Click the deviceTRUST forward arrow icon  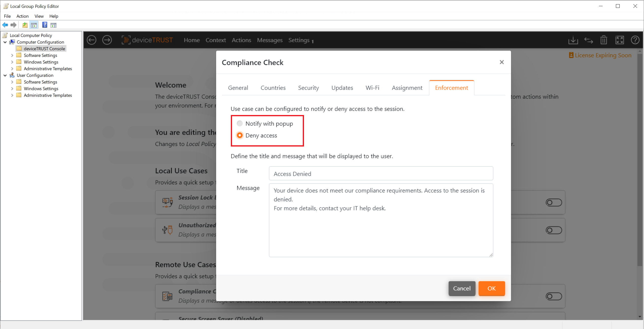click(x=107, y=40)
